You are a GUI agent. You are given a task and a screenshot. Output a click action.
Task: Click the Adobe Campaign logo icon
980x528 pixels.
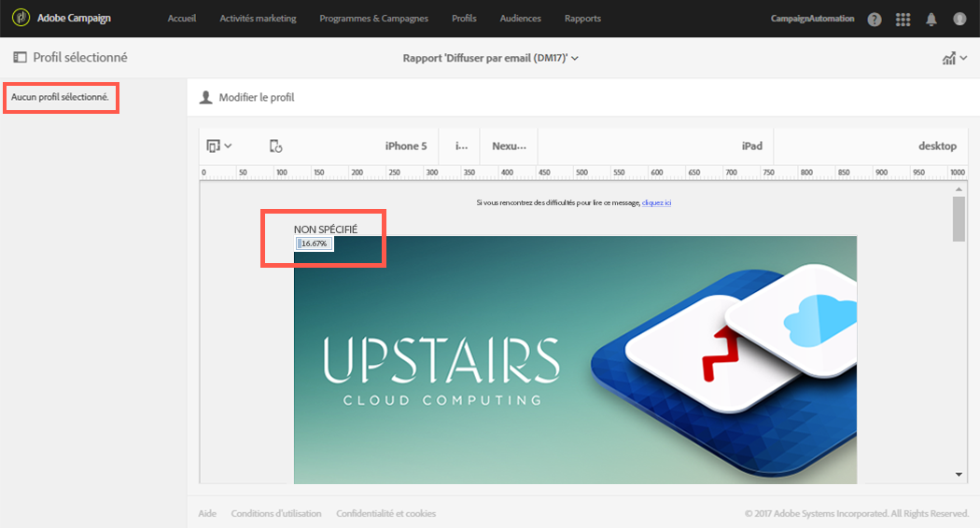(x=21, y=18)
